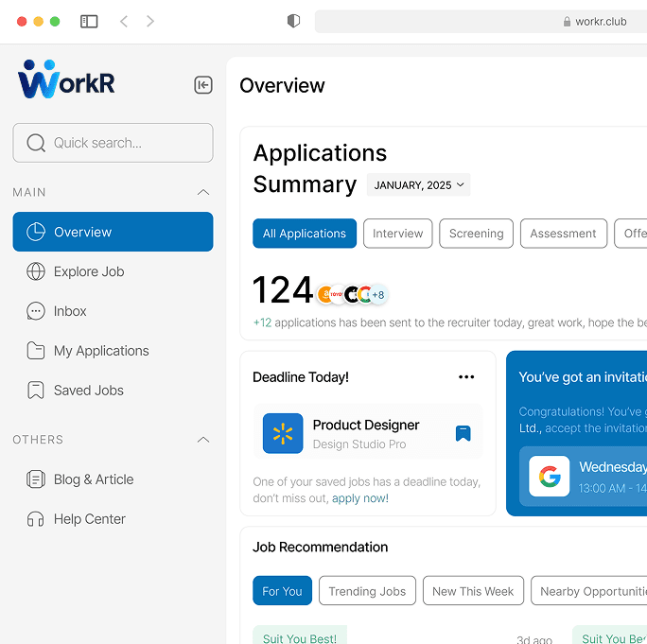647x644 pixels.
Task: Collapse the OTHERS sidebar section
Action: tap(202, 440)
